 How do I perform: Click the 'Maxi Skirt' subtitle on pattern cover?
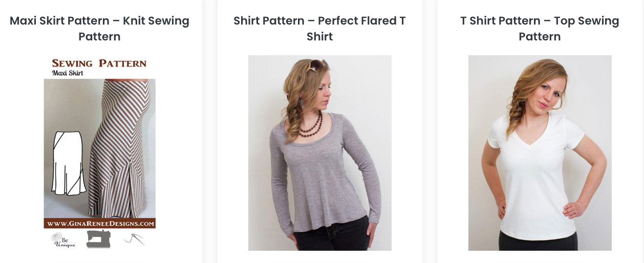(x=68, y=73)
